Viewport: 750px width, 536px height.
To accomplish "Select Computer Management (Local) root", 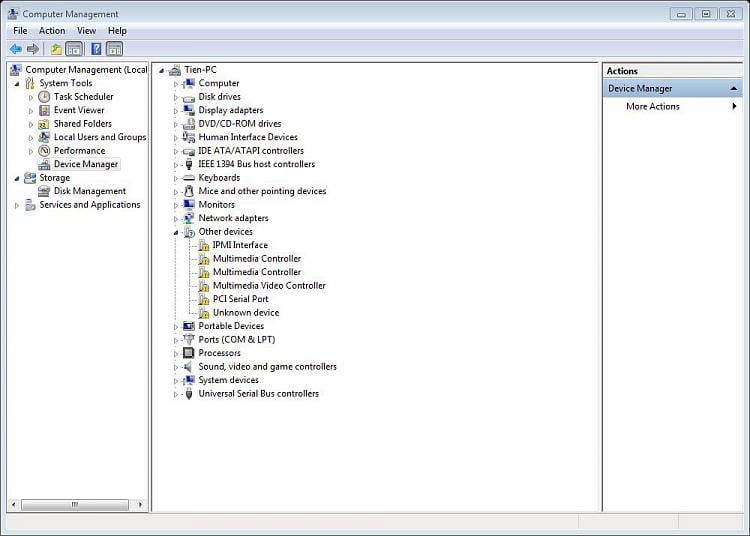I will point(86,70).
